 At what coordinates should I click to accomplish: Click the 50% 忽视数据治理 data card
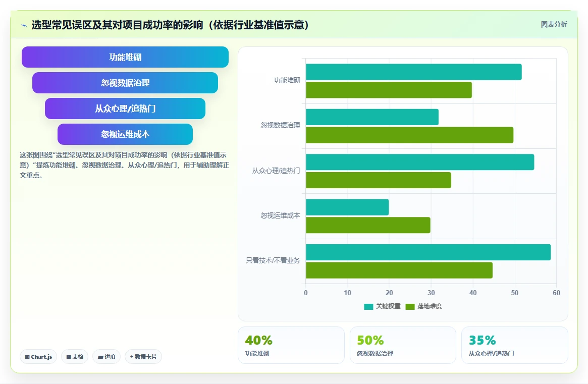tap(403, 345)
